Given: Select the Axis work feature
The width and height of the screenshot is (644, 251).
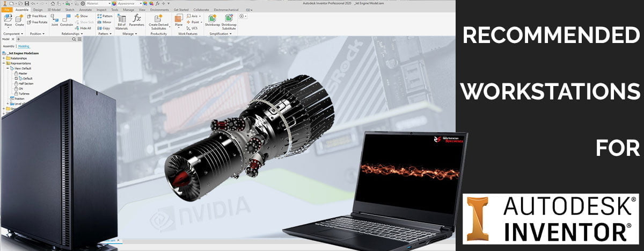Looking at the screenshot, I should [193, 16].
